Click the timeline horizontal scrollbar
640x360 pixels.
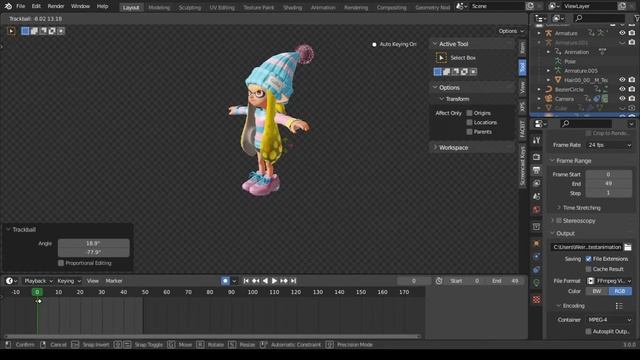point(212,336)
